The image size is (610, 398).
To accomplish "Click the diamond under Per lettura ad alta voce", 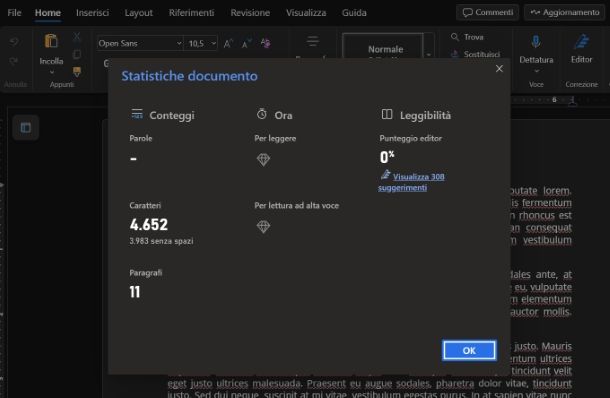I will click(263, 227).
